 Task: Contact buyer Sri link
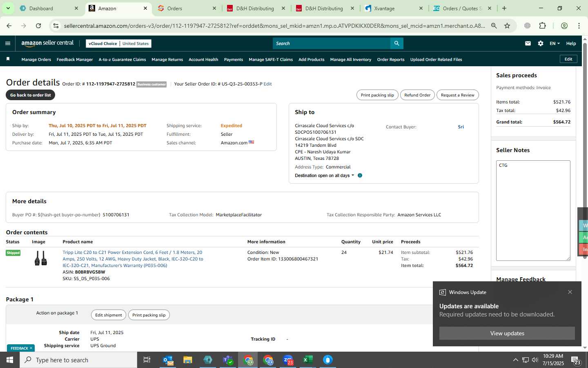click(x=461, y=127)
